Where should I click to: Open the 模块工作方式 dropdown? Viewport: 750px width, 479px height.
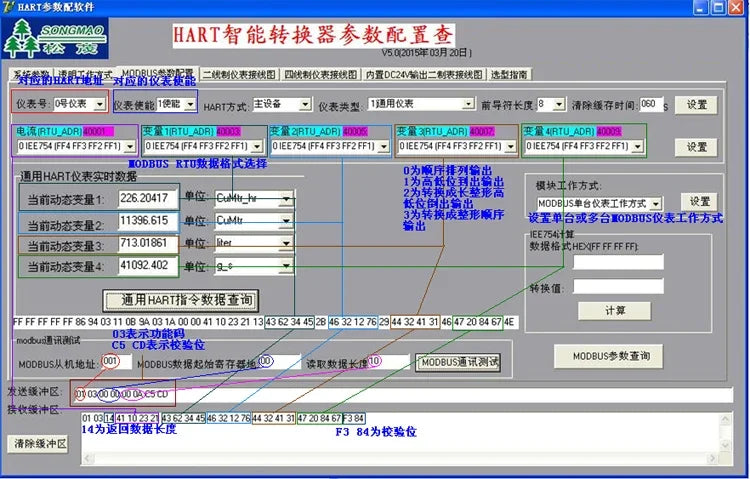pyautogui.click(x=599, y=203)
